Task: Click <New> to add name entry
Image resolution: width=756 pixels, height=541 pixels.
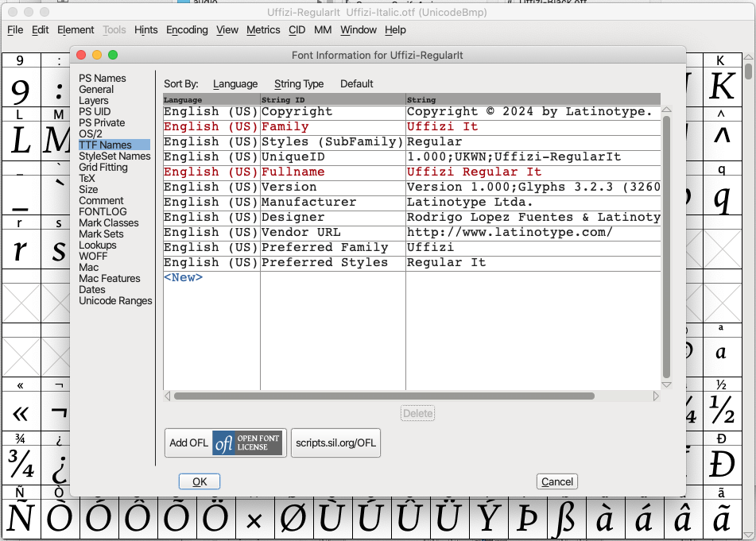Action: [x=183, y=277]
